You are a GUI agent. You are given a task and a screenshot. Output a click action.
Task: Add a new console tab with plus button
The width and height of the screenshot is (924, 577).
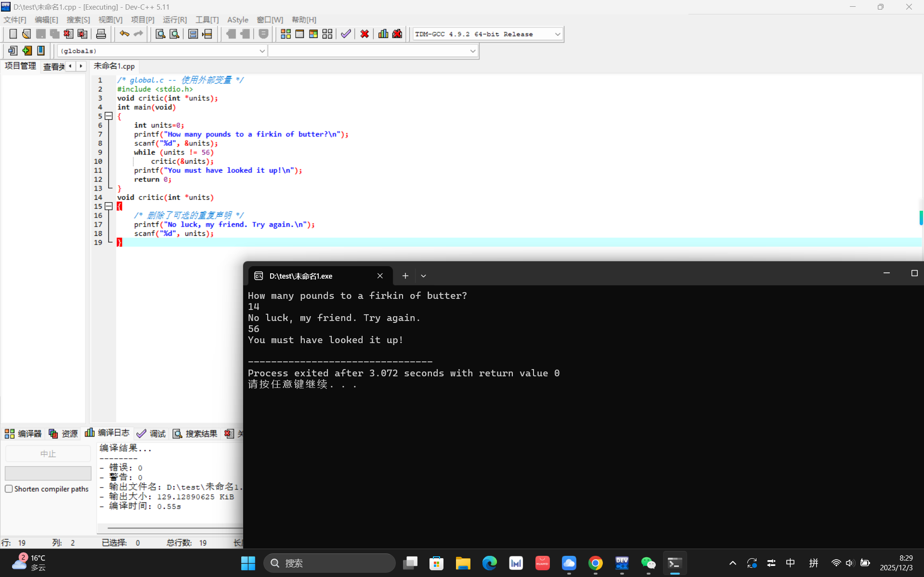(405, 276)
